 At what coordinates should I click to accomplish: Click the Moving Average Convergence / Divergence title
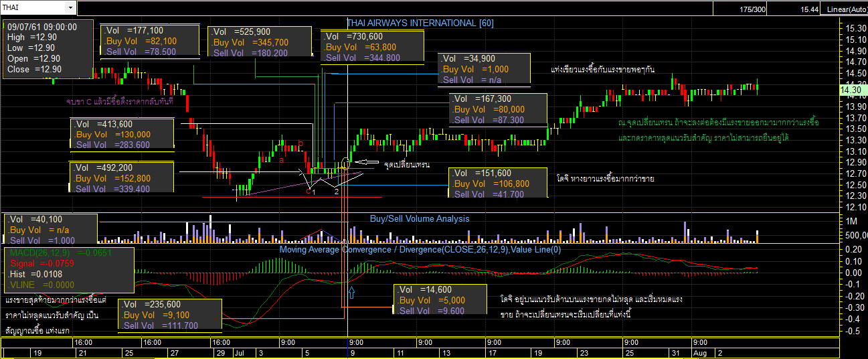pyautogui.click(x=420, y=249)
